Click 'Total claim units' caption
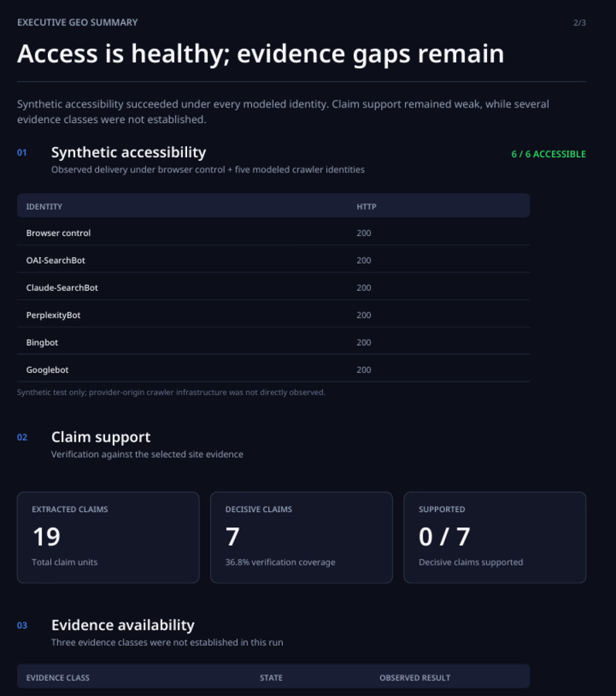The image size is (616, 696). [64, 562]
